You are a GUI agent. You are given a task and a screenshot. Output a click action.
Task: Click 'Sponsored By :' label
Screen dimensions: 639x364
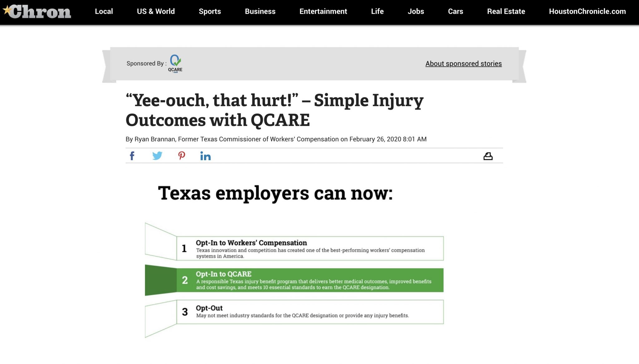[x=146, y=64]
